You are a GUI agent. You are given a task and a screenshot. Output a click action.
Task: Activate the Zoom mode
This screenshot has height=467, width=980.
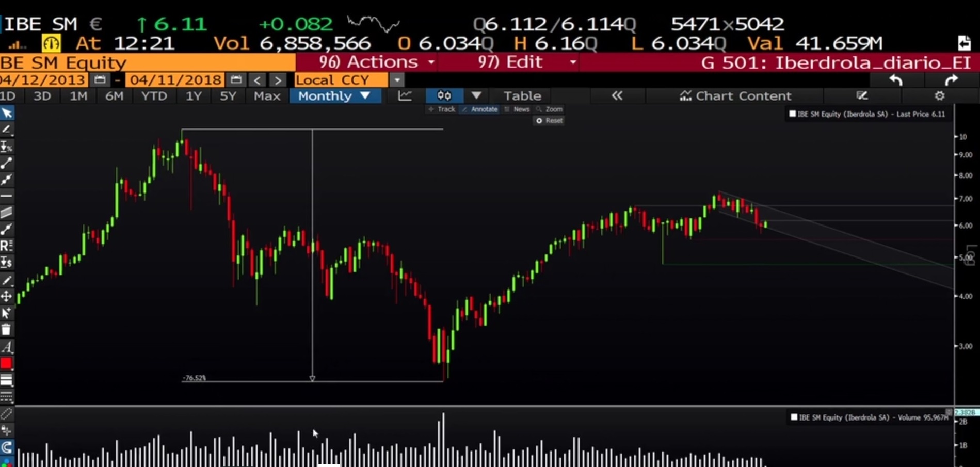pyautogui.click(x=550, y=109)
